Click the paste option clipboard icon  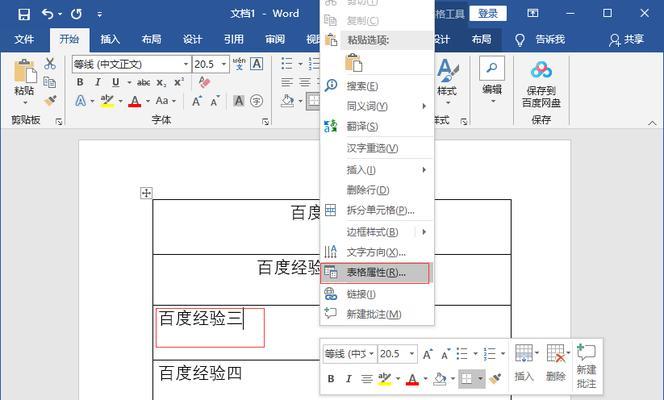point(354,63)
